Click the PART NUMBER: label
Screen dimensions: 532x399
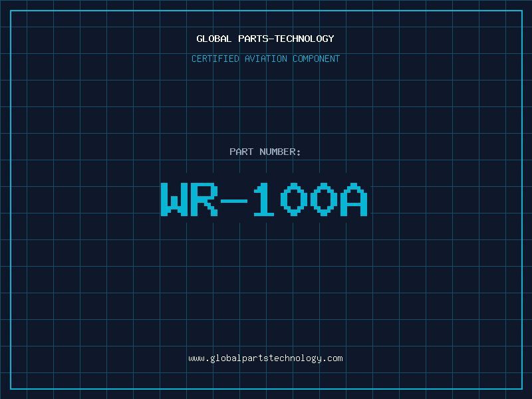pos(265,152)
